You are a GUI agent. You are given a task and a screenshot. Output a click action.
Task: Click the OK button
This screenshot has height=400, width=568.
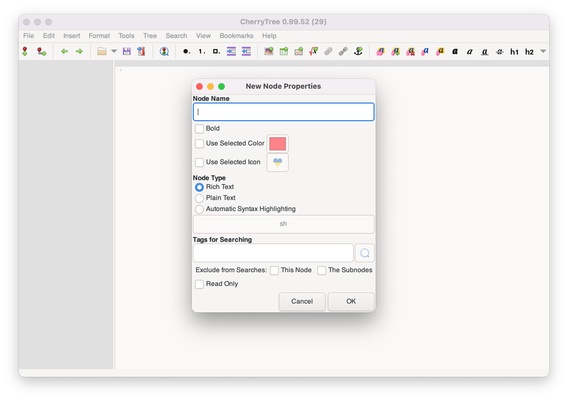[x=351, y=301]
